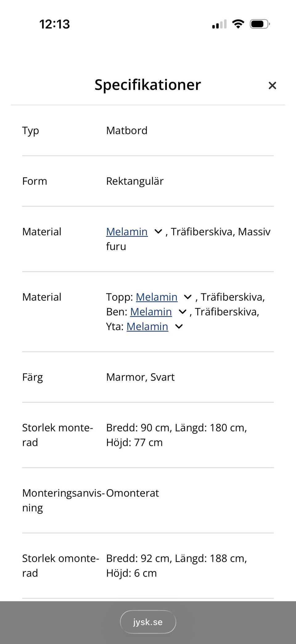296x644 pixels.
Task: Tap the cellular signal bars icon
Action: click(x=219, y=24)
